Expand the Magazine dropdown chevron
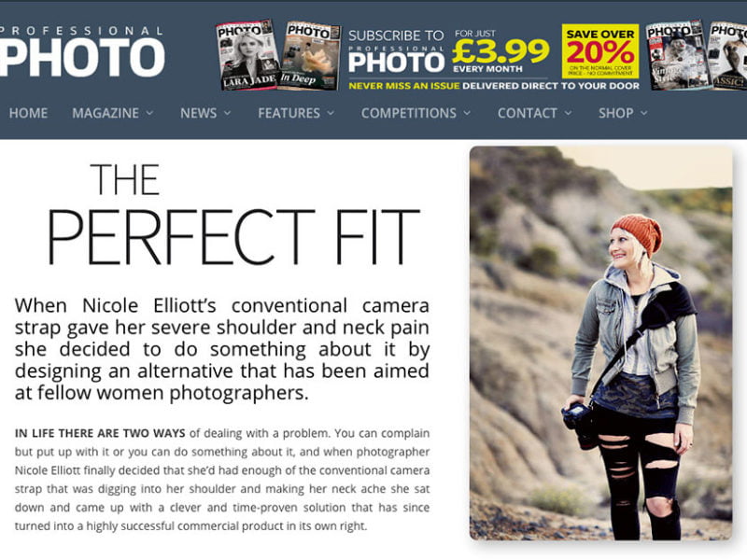Image resolution: width=747 pixels, height=560 pixels. pyautogui.click(x=149, y=113)
